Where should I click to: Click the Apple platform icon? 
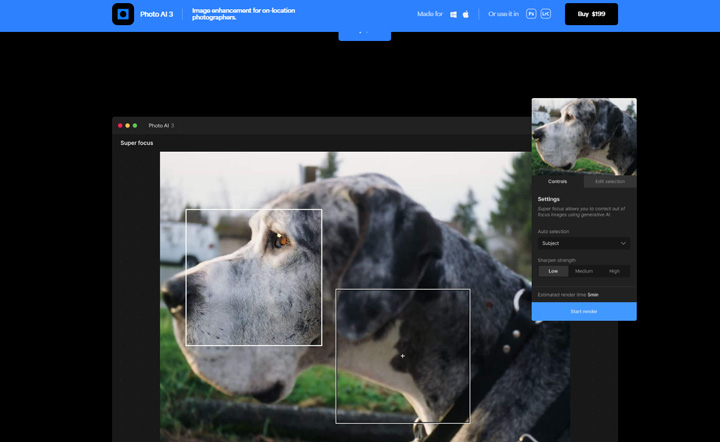click(466, 14)
